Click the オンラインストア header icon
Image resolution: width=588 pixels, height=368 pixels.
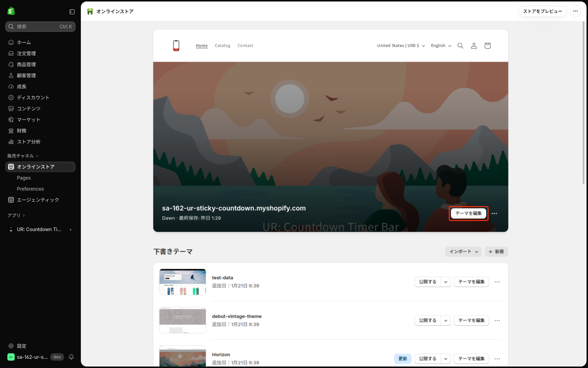click(x=90, y=11)
